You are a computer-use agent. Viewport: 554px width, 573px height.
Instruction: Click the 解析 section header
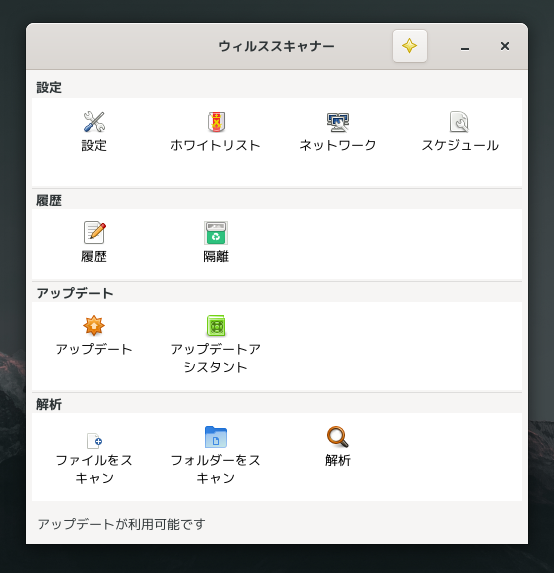(49, 405)
